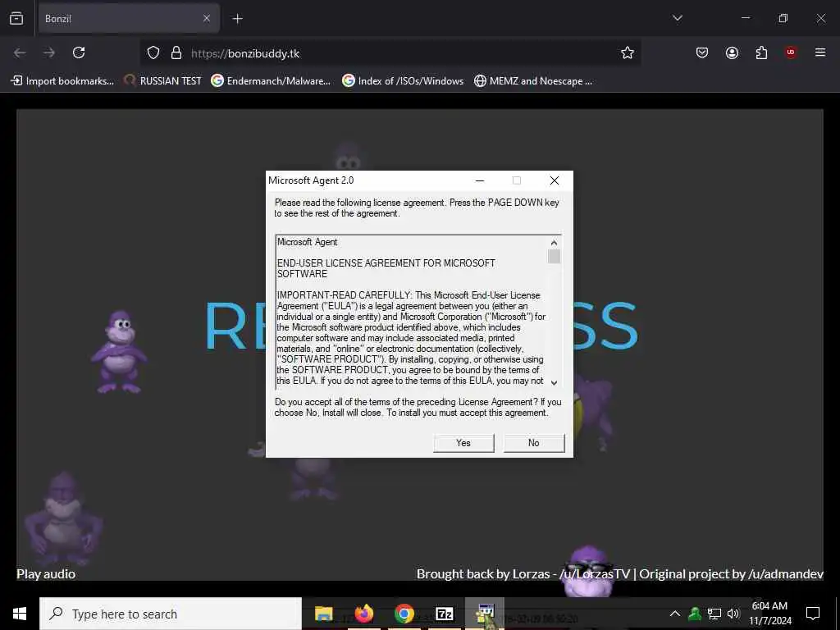840x630 pixels.
Task: Click the Bonzi character with sunglasses
Action: (587, 572)
